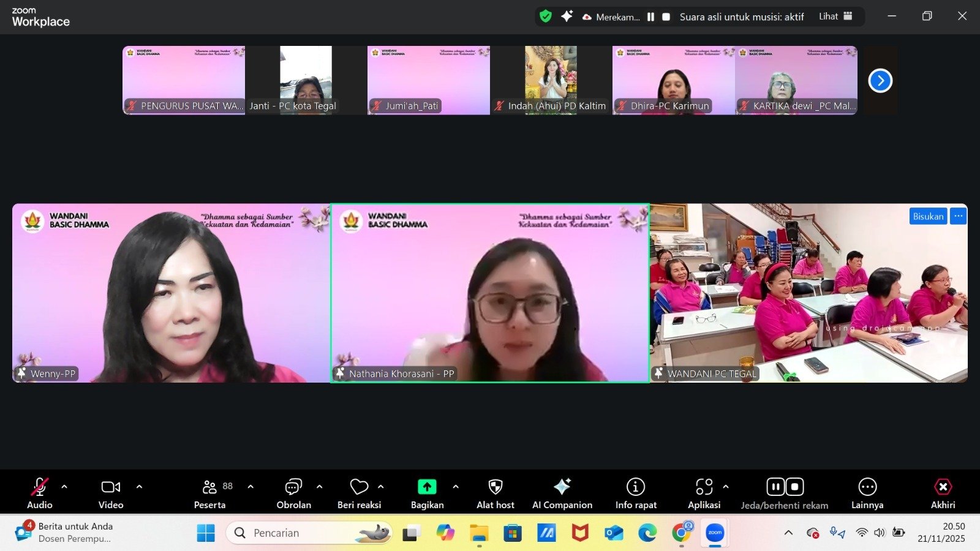Open Info rapat meeting details

pyautogui.click(x=636, y=493)
